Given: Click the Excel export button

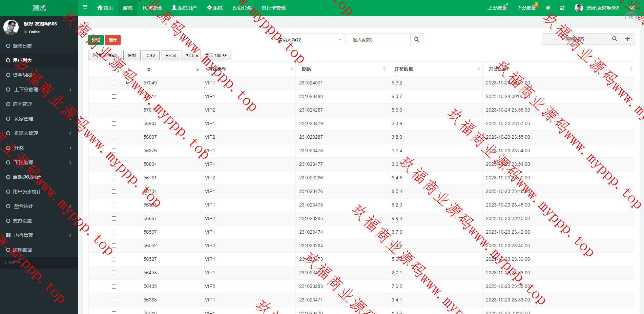Looking at the screenshot, I should click(170, 55).
